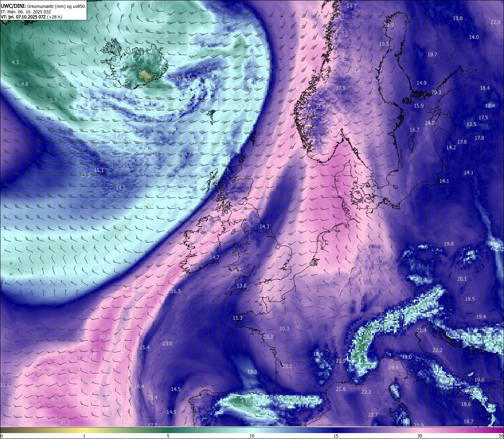Select the 39.8 value over Denmark
This screenshot has width=504, height=439.
(337, 193)
